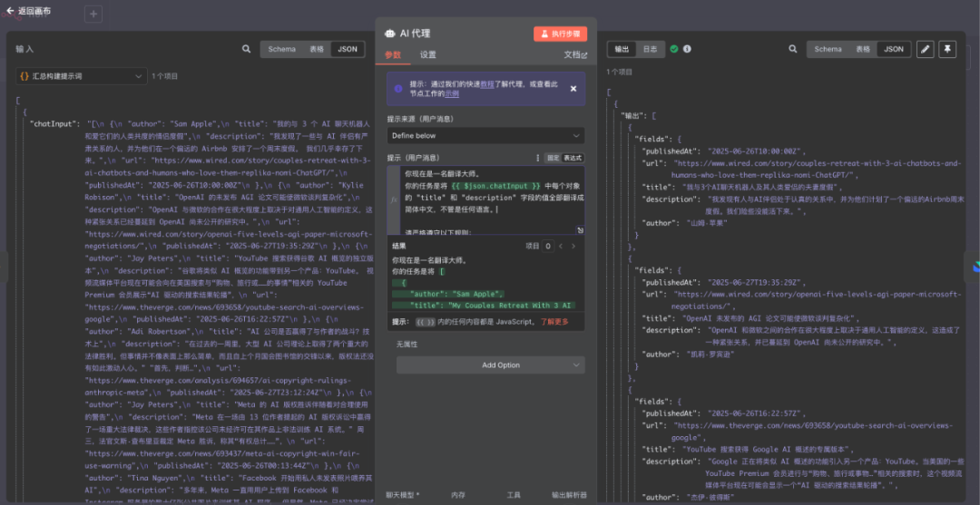
Task: Expand the Define below prompt source dropdown
Action: coord(485,135)
